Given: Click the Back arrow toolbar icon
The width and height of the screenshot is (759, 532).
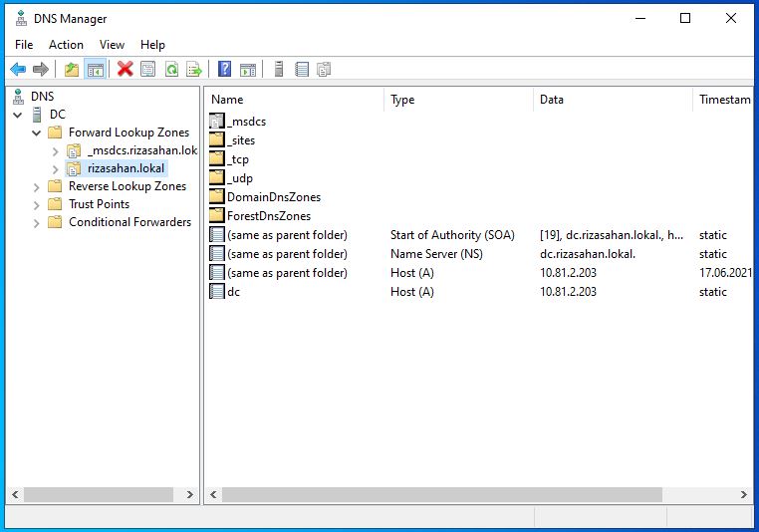Looking at the screenshot, I should [18, 69].
